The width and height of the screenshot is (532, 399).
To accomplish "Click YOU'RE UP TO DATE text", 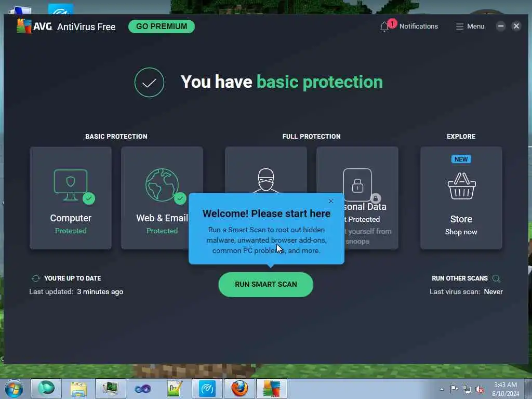I will point(73,278).
